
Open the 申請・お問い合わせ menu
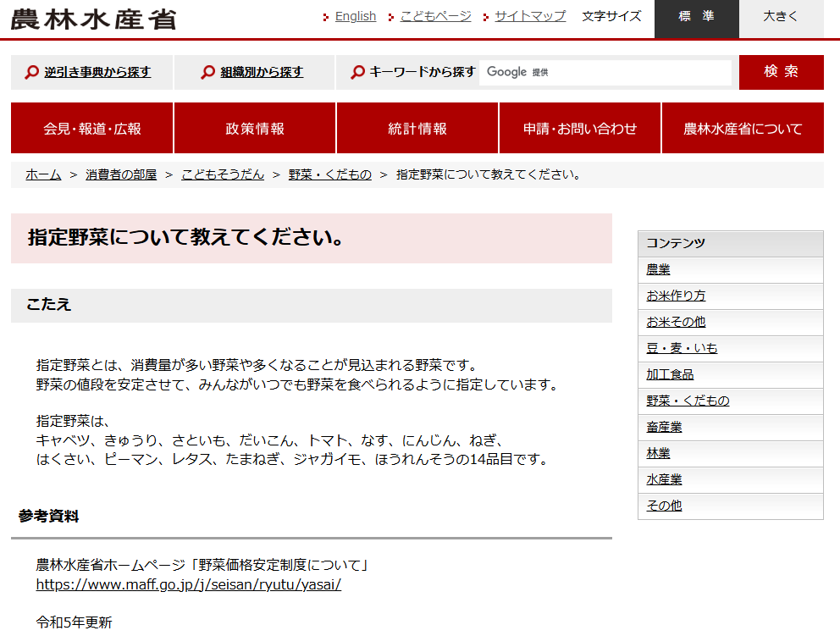pyautogui.click(x=580, y=128)
